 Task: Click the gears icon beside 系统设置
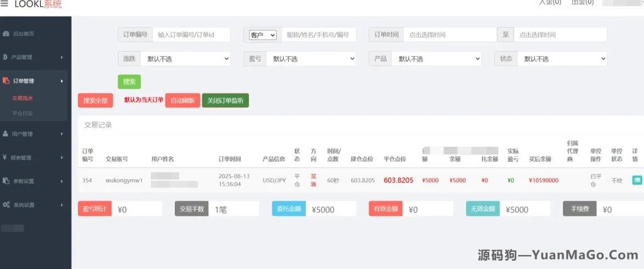coord(6,204)
